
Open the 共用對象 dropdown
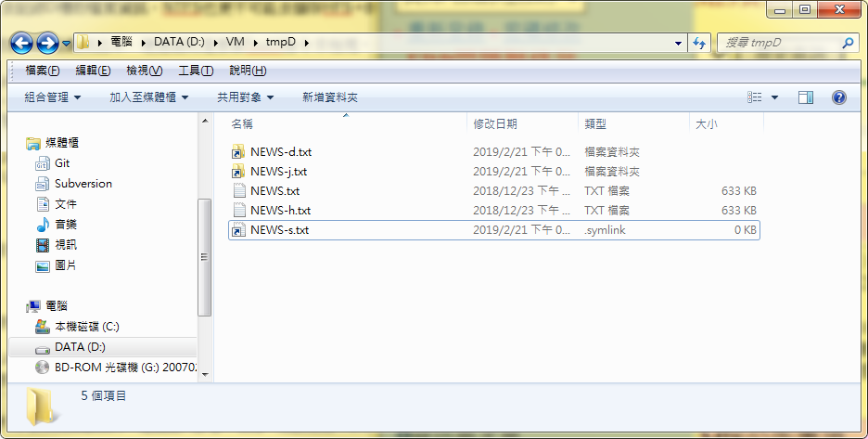245,97
